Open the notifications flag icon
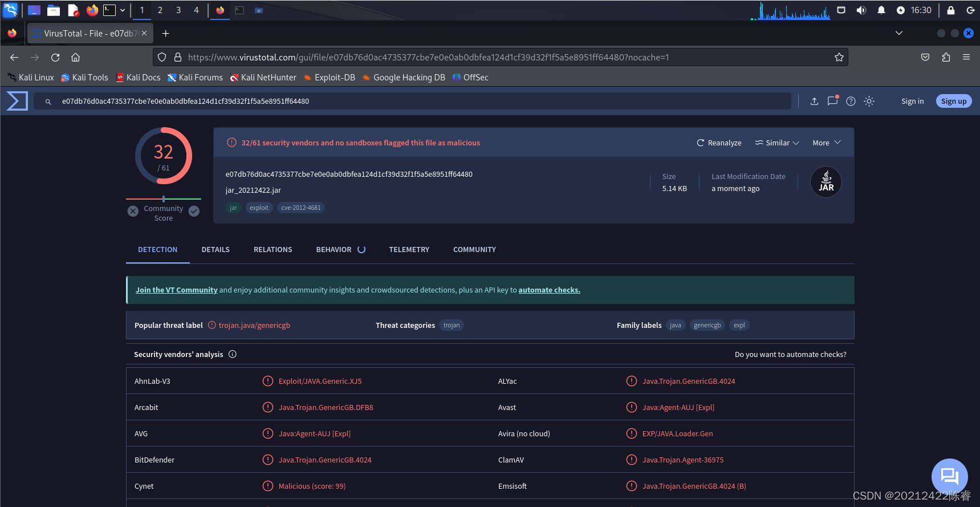The width and height of the screenshot is (980, 507). click(x=833, y=100)
